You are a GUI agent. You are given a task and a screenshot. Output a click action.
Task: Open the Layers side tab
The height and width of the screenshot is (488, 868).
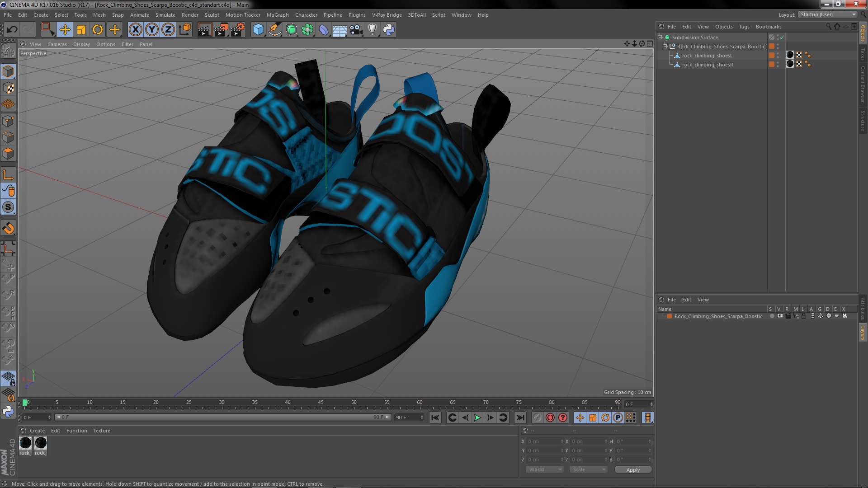[863, 333]
